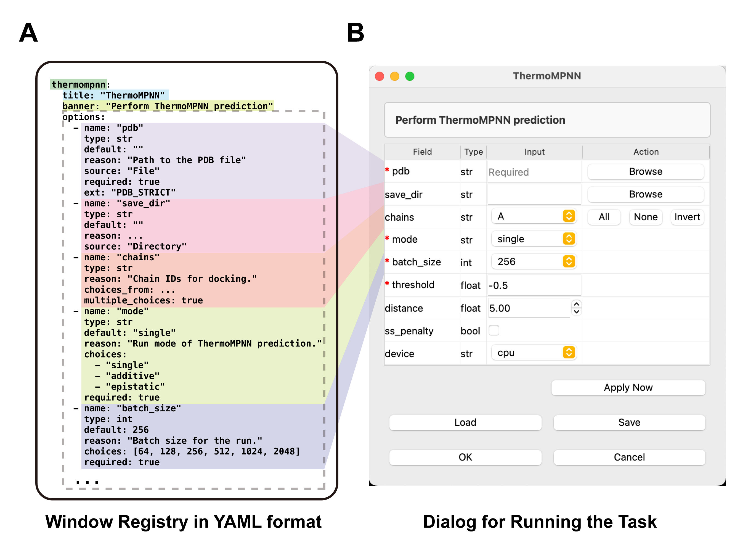Select All chains button

click(x=604, y=217)
